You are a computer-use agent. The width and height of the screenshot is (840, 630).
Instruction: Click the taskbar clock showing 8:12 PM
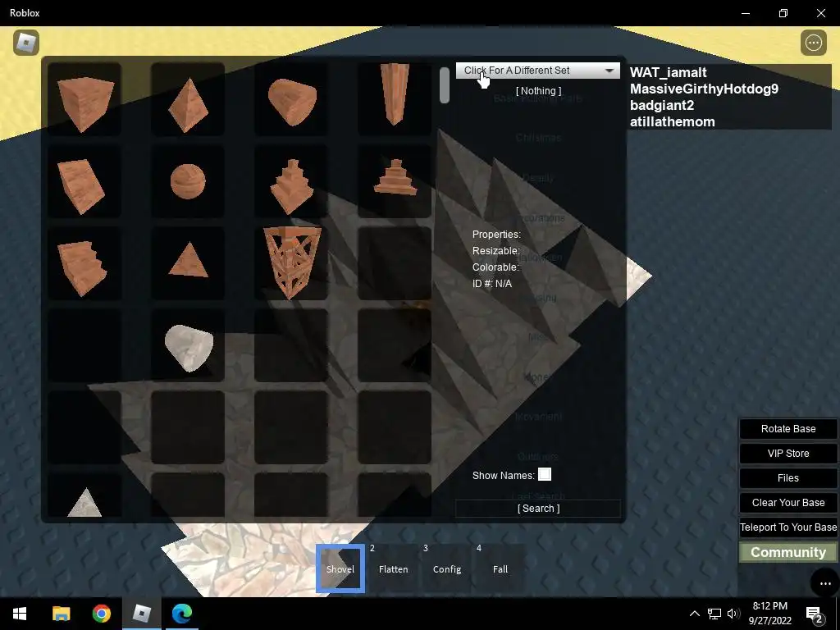tap(769, 614)
